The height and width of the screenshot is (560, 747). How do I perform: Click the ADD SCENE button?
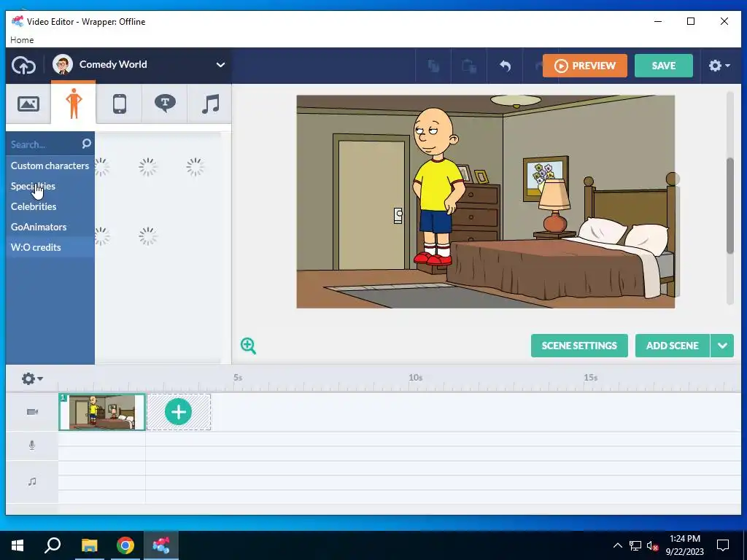pos(672,346)
